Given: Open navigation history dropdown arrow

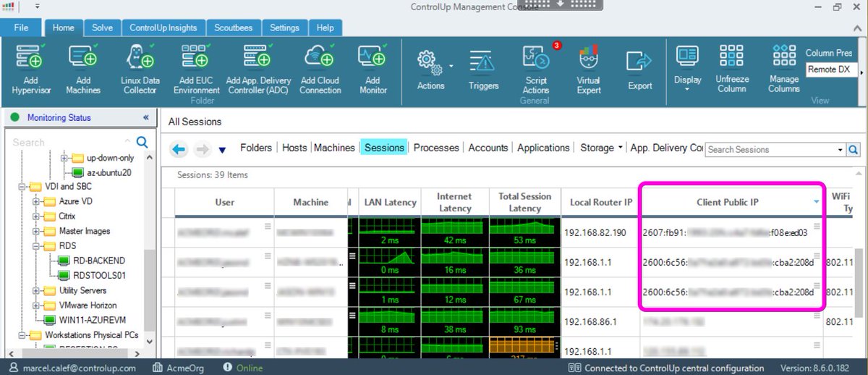Looking at the screenshot, I should click(x=222, y=150).
